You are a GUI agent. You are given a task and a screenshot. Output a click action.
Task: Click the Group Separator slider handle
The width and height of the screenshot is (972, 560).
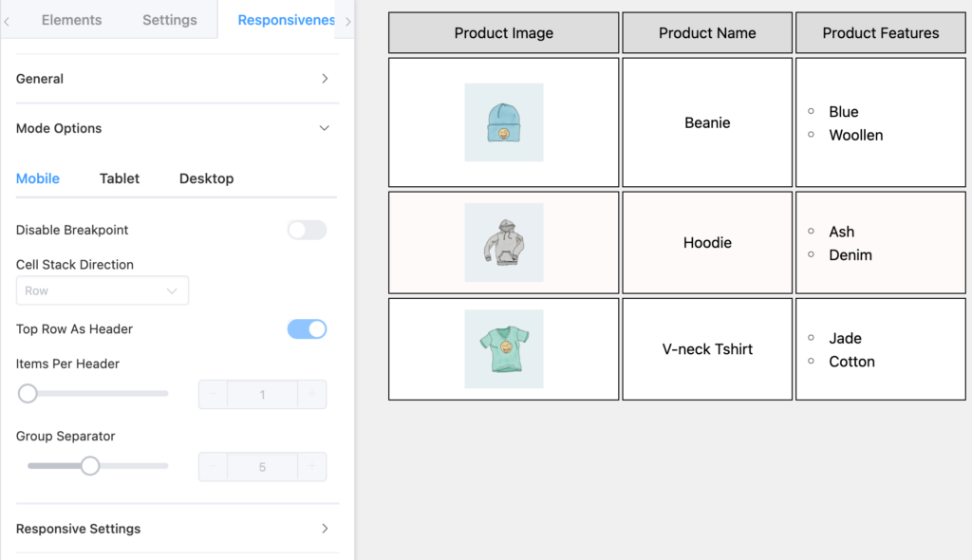point(90,466)
